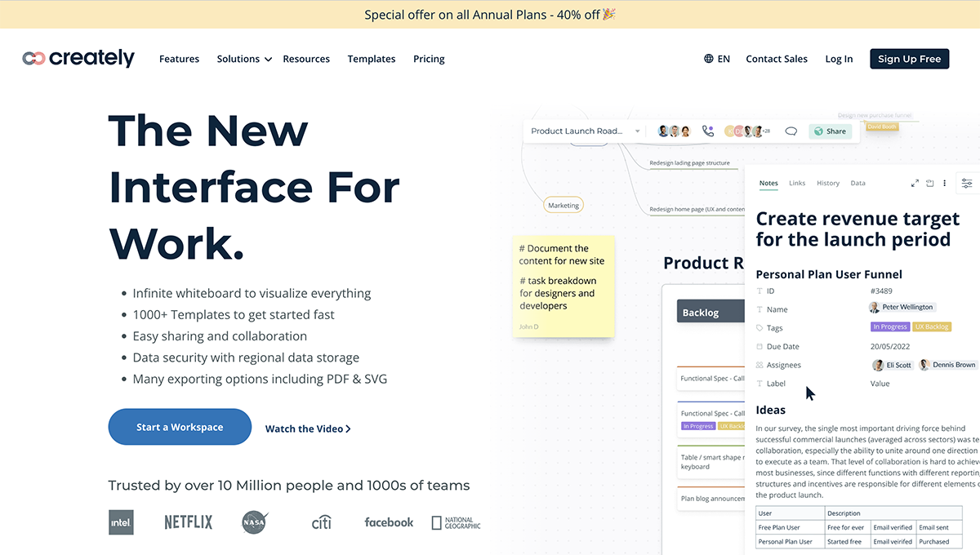Expand the Product Launch Road document title dropdown
Viewport: 980px width, 555px height.
tap(636, 131)
